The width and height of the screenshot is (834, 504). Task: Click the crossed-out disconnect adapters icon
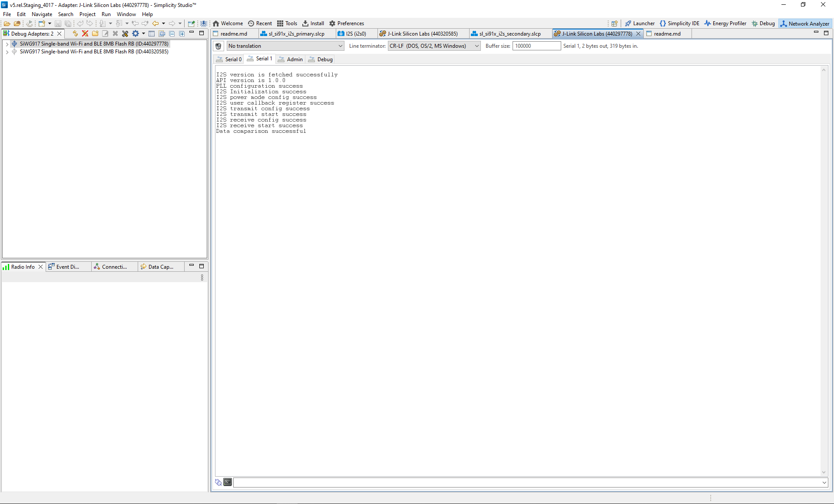click(x=85, y=33)
